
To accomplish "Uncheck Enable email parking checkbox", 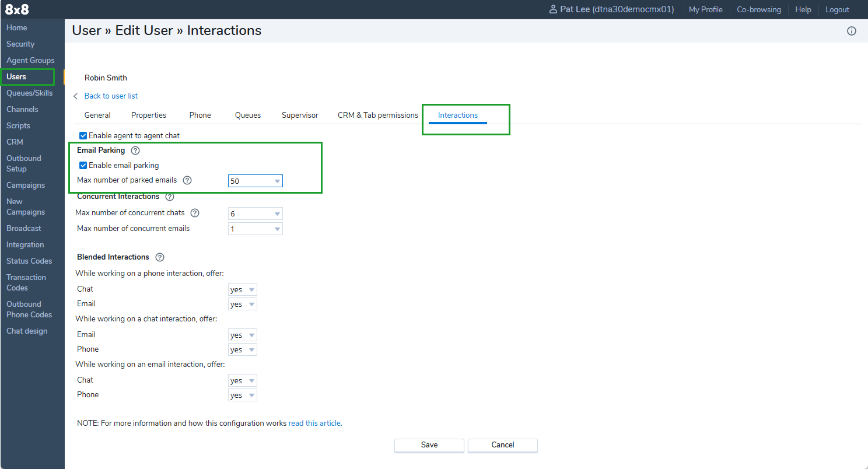I will (83, 165).
